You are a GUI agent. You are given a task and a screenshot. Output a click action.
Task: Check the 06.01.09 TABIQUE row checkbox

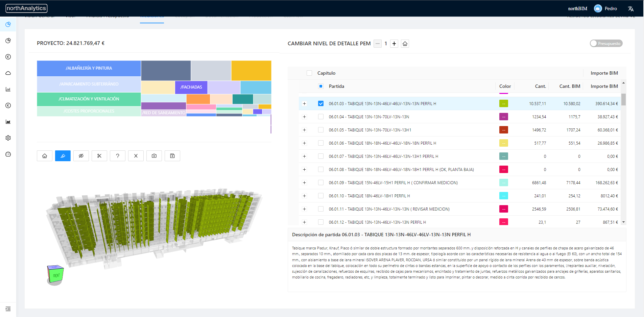tap(321, 182)
